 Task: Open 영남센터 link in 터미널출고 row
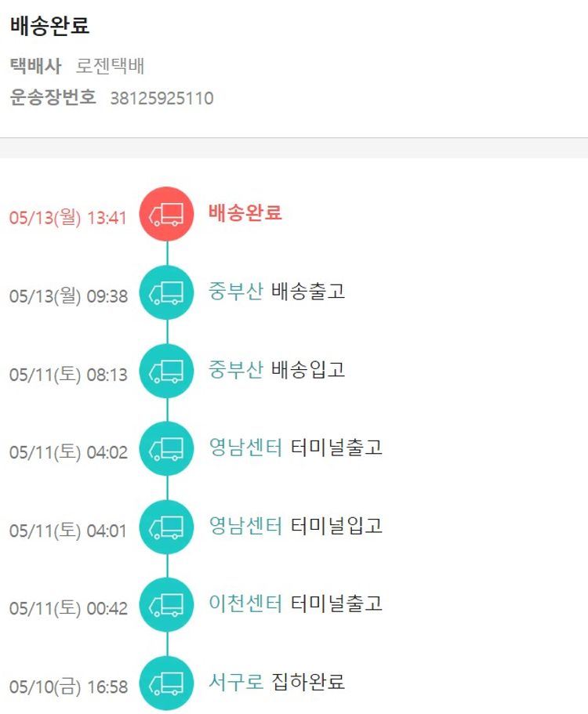point(245,448)
